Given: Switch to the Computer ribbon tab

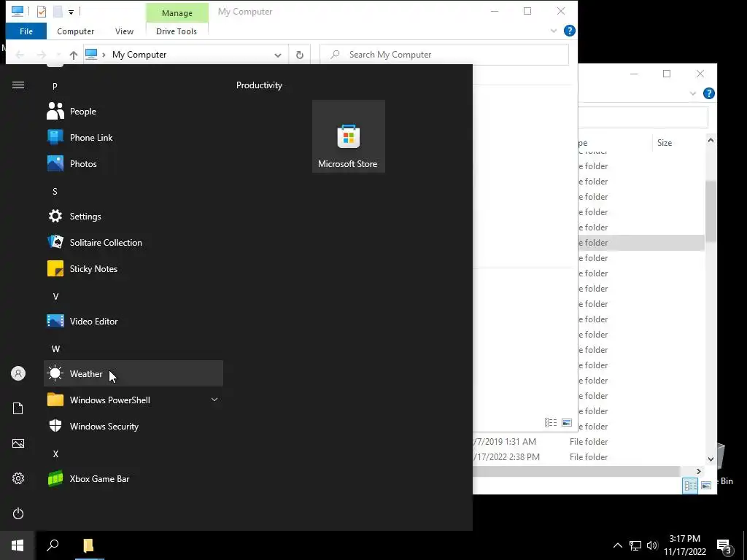Looking at the screenshot, I should pos(75,31).
